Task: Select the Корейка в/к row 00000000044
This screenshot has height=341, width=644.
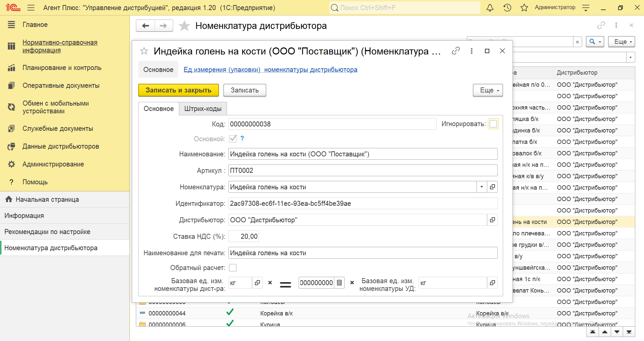Action: pos(385,313)
